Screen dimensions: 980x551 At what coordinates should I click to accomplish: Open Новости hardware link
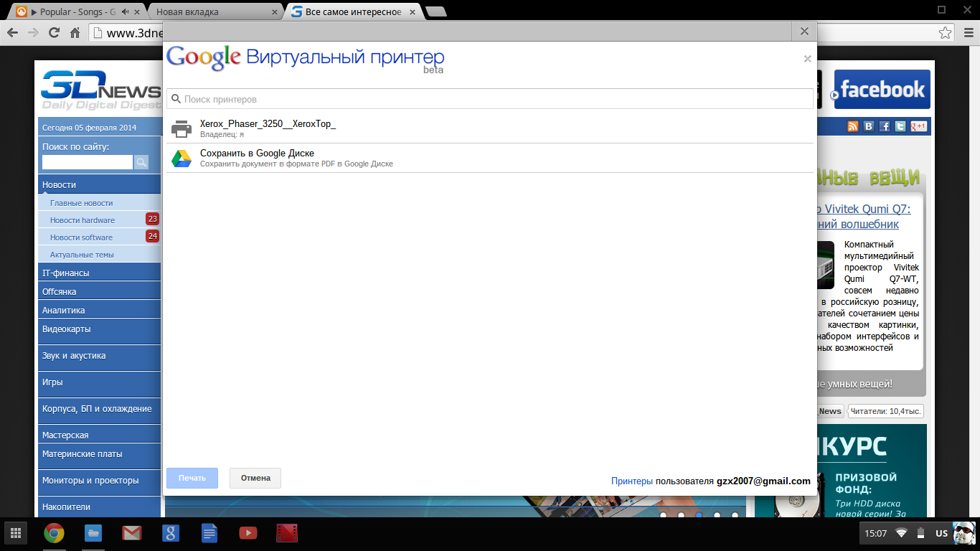83,220
